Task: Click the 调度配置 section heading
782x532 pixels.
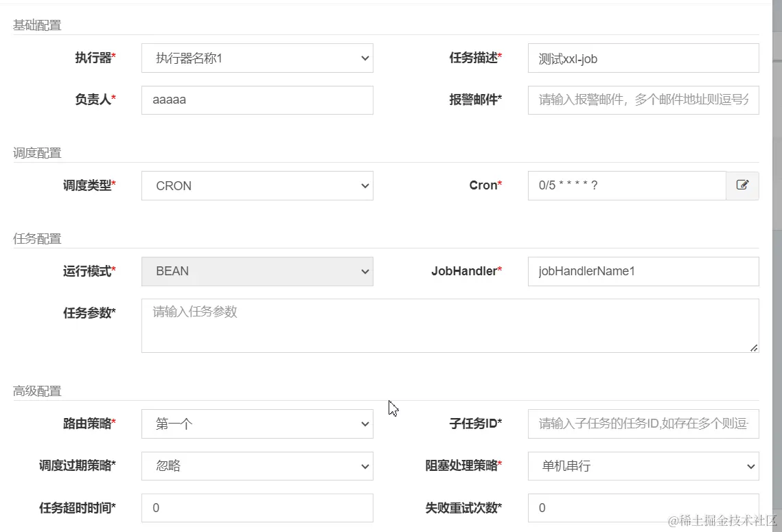Action: pos(37,152)
